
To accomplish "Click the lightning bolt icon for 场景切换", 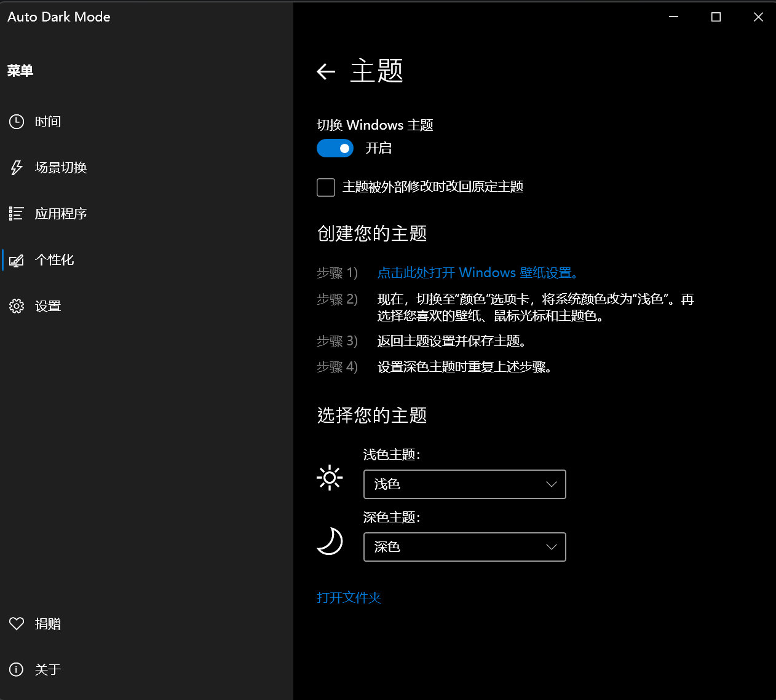I will [17, 168].
